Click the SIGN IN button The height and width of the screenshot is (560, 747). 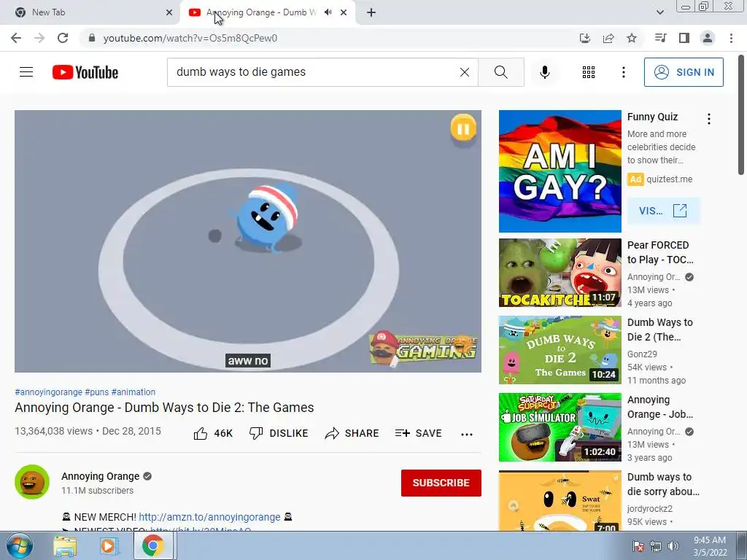[x=684, y=72]
